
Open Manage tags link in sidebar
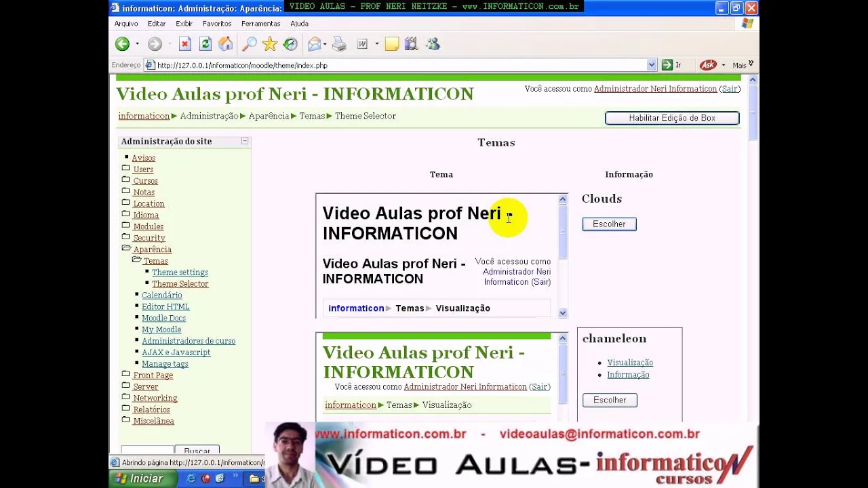pyautogui.click(x=165, y=364)
